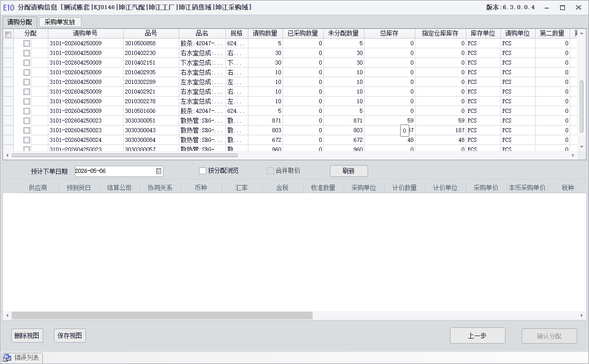Click the upper grid's left scroll arrow
The image size is (589, 364).
(x=7, y=156)
